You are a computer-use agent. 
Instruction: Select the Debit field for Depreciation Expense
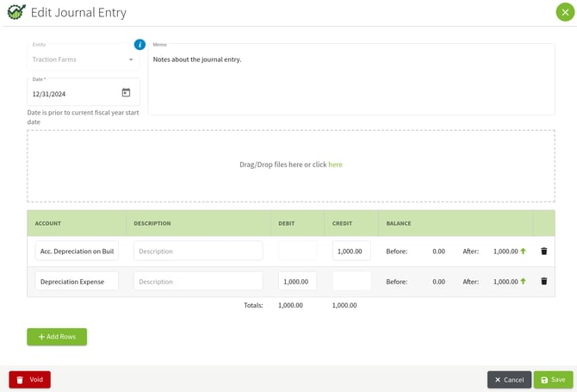[297, 282]
